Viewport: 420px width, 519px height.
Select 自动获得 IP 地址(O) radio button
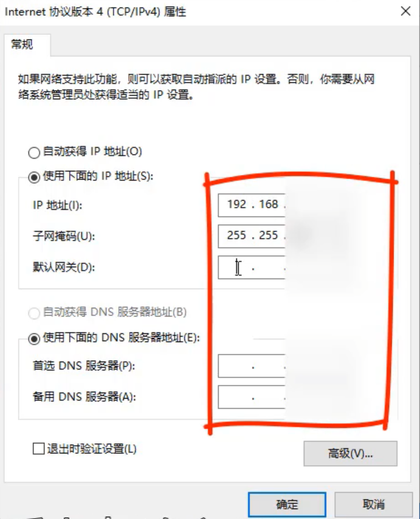pos(34,153)
